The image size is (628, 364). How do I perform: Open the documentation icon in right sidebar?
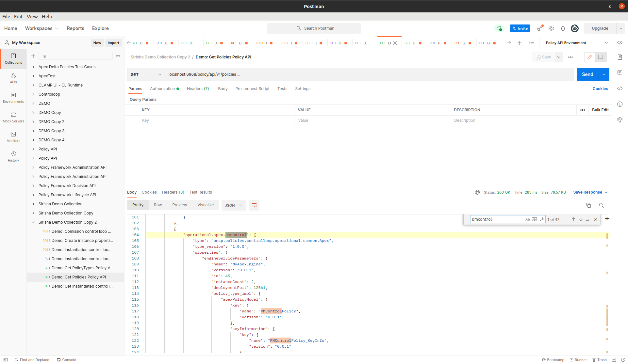click(x=620, y=57)
